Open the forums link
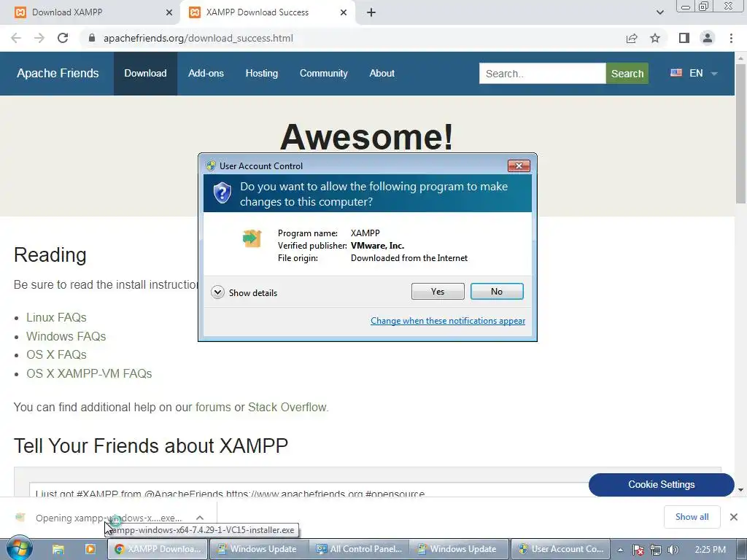This screenshot has width=747, height=560. pyautogui.click(x=213, y=407)
